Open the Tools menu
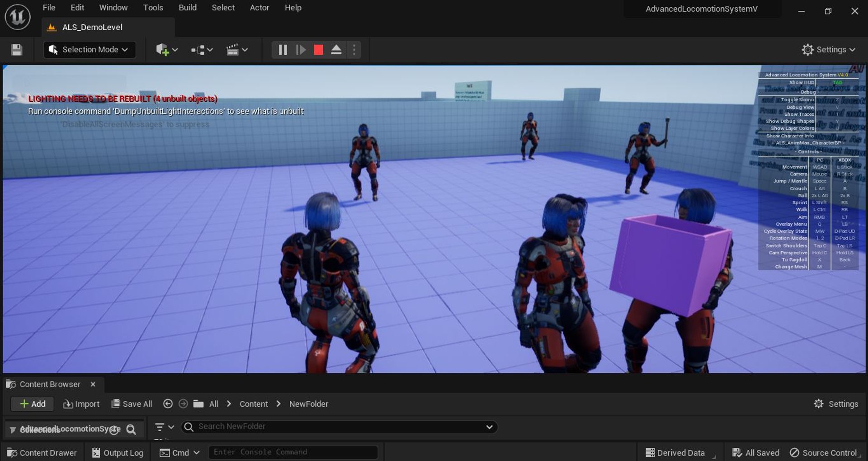The height and width of the screenshot is (461, 868). (x=153, y=8)
